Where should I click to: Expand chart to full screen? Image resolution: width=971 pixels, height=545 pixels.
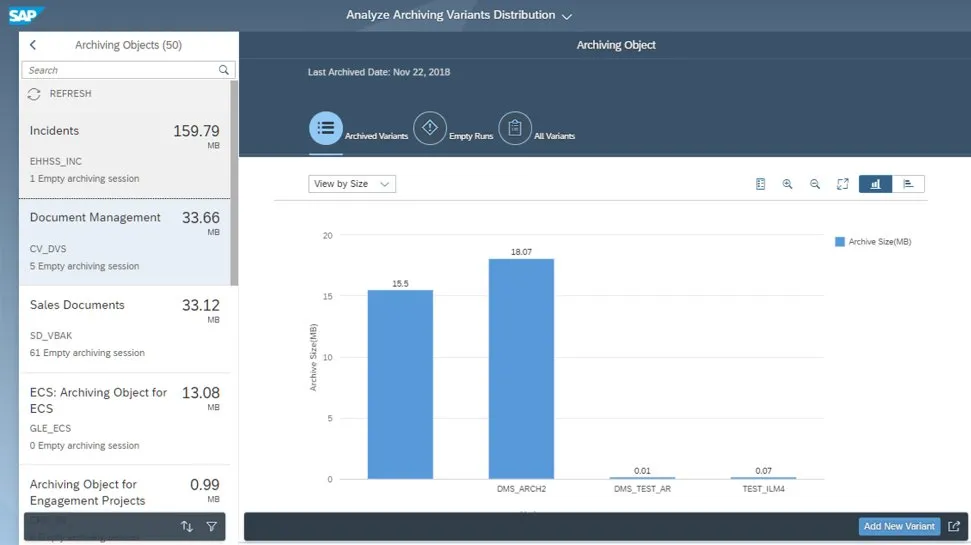pos(842,184)
